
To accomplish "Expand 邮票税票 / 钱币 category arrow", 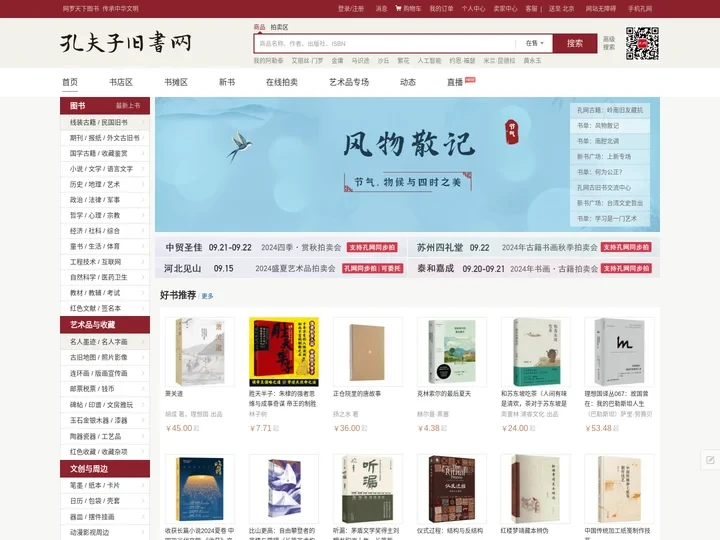I will (x=143, y=389).
